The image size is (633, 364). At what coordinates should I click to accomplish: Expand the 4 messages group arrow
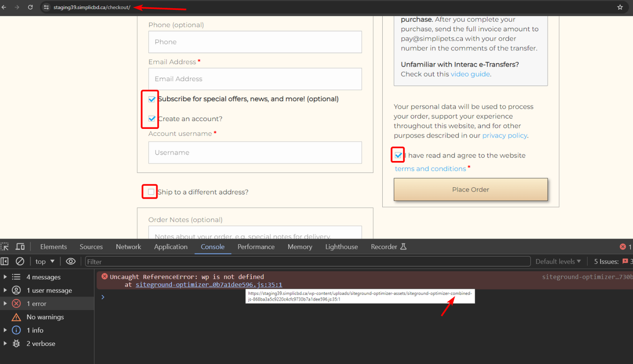point(5,277)
